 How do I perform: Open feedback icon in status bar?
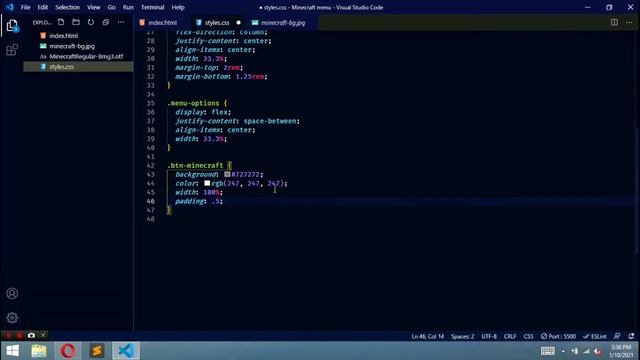point(617,336)
